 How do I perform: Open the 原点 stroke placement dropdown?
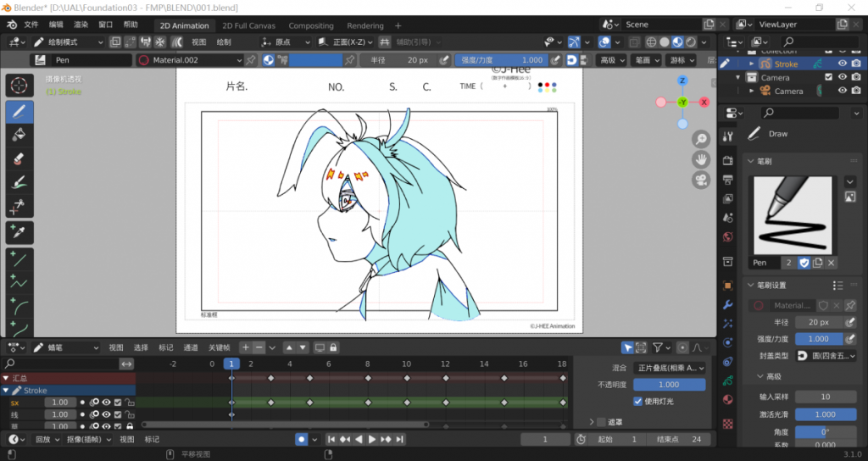(286, 42)
